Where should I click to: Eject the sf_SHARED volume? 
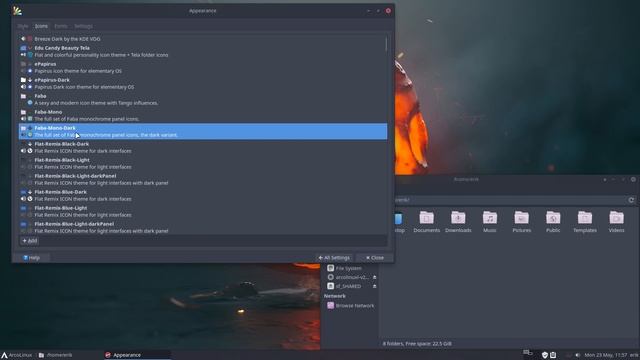click(x=374, y=286)
